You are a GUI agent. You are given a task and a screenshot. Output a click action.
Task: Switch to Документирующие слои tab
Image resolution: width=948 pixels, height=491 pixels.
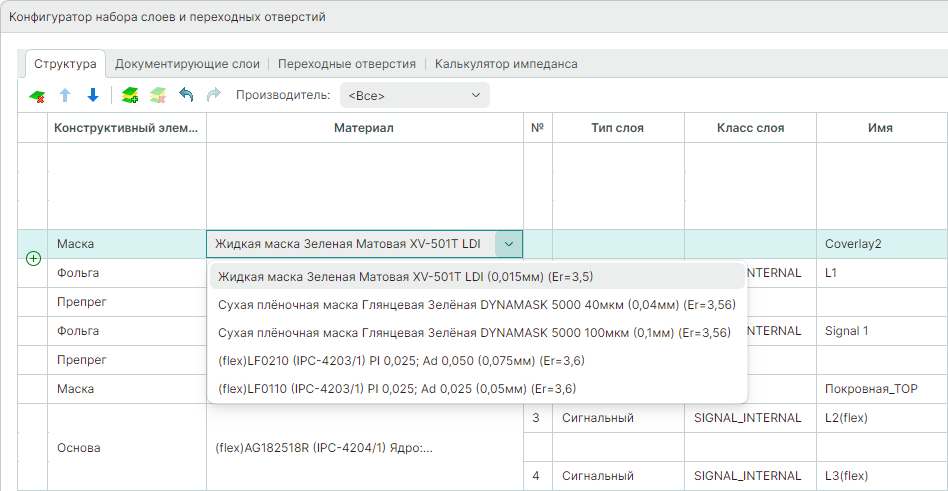pyautogui.click(x=187, y=63)
